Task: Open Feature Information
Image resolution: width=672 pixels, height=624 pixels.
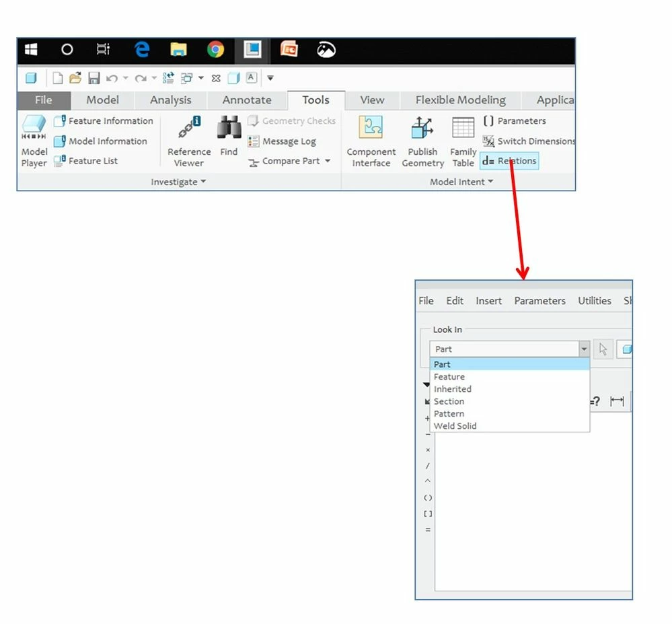Action: pyautogui.click(x=104, y=121)
